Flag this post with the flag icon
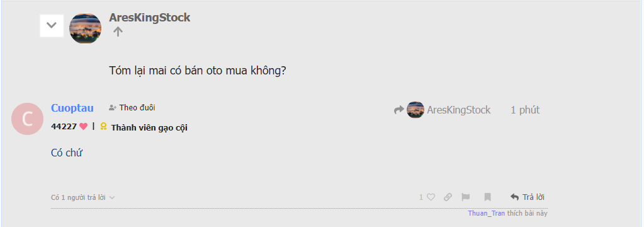The width and height of the screenshot is (644, 227). click(465, 197)
